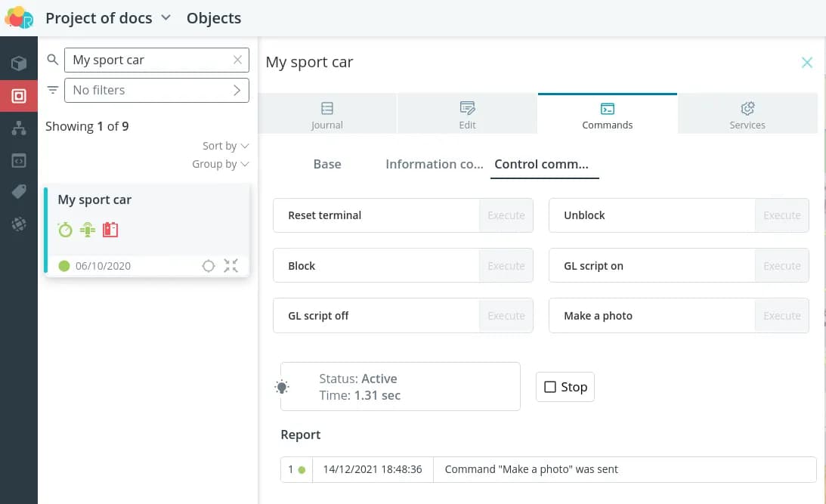Click the tag icon in sidebar
The width and height of the screenshot is (826, 504).
[x=19, y=193]
